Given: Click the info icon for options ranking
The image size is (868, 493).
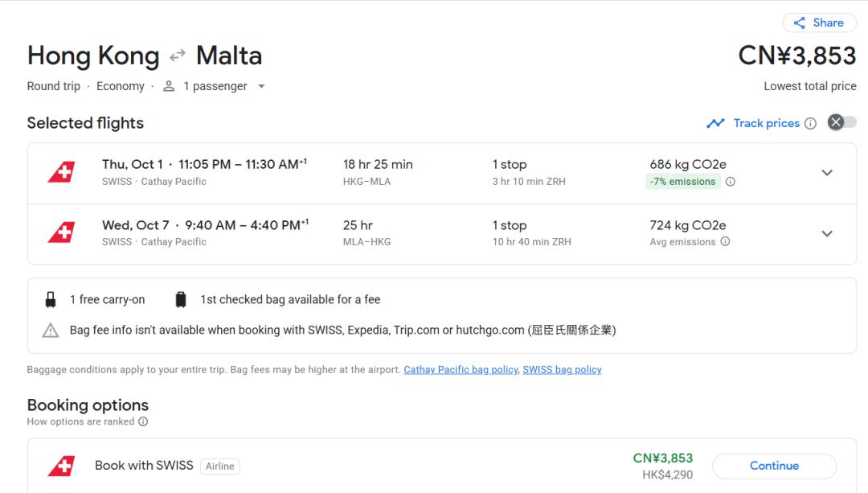Looking at the screenshot, I should coord(143,421).
